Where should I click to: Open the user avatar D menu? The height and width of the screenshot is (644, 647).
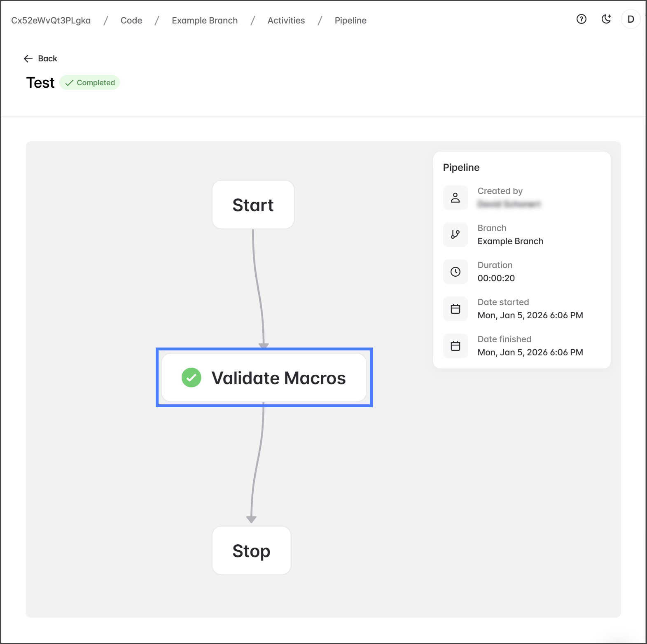631,19
